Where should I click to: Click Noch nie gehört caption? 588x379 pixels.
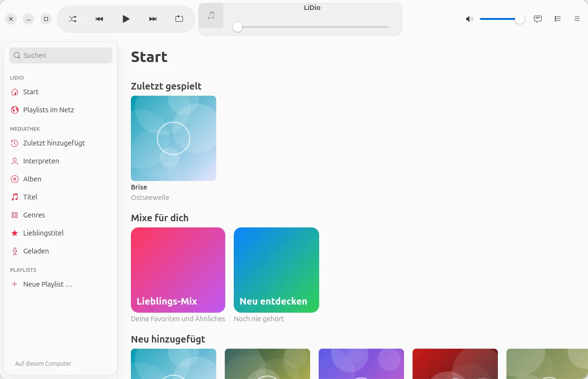point(259,319)
